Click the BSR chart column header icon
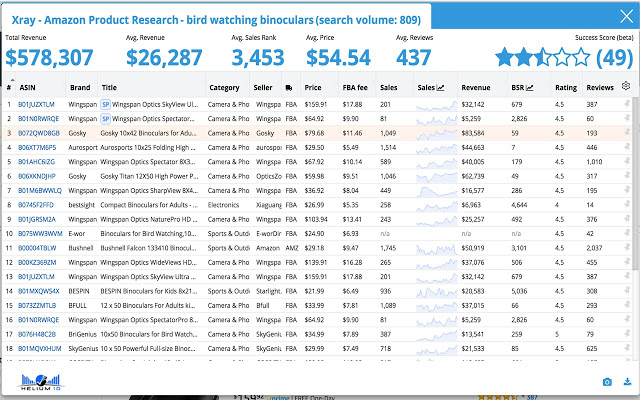Screen dimensions: 640x400 pyautogui.click(x=530, y=87)
